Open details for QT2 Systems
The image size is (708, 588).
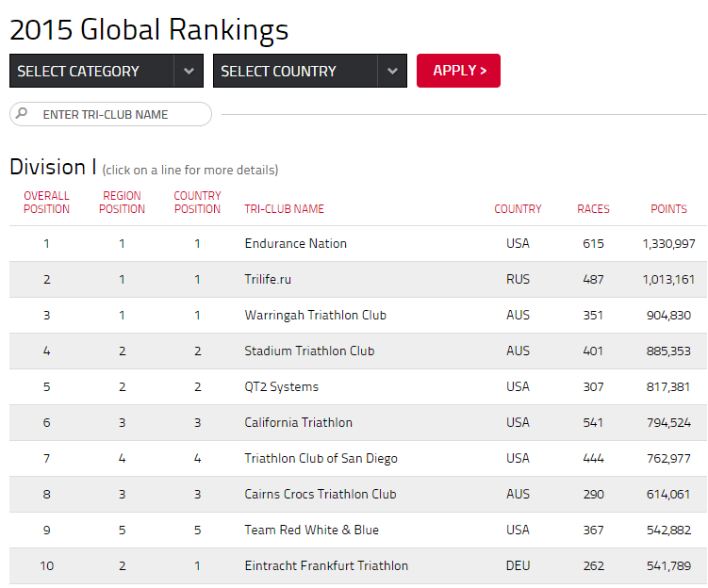click(x=358, y=386)
